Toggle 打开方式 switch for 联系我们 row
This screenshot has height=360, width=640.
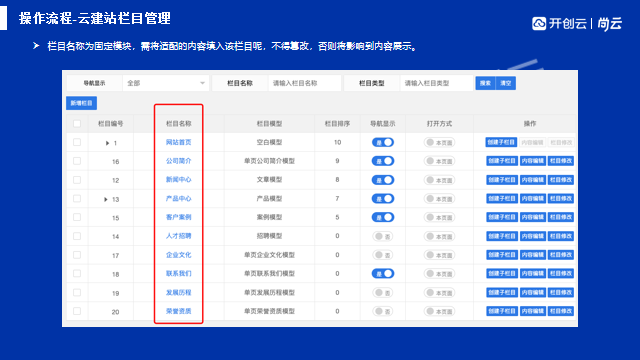point(439,273)
